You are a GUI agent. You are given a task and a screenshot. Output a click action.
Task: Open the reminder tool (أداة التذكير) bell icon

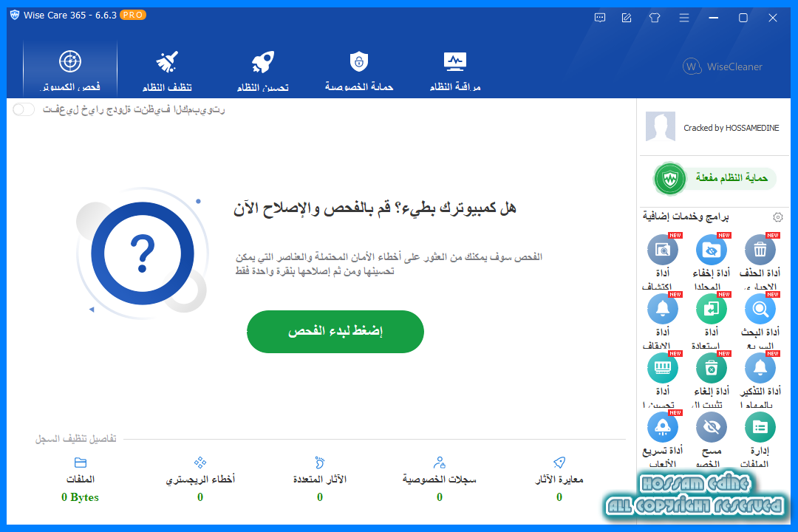click(x=760, y=368)
